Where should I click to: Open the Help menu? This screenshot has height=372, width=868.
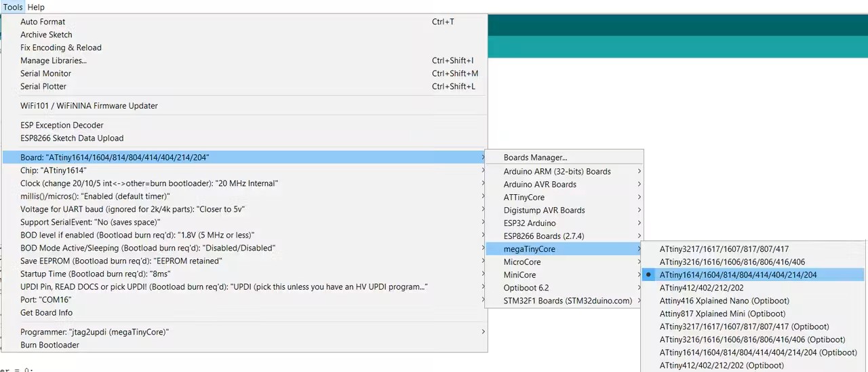pyautogui.click(x=36, y=7)
